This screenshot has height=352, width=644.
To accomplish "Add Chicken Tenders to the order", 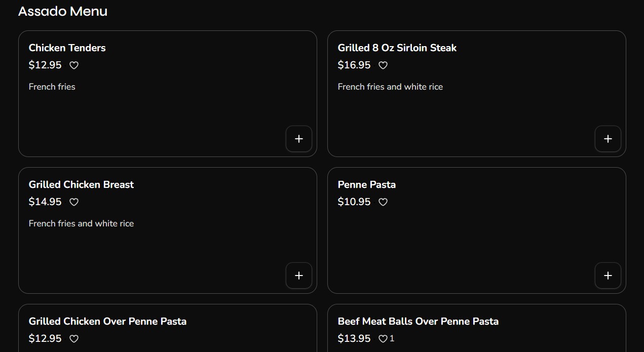I will [x=299, y=139].
